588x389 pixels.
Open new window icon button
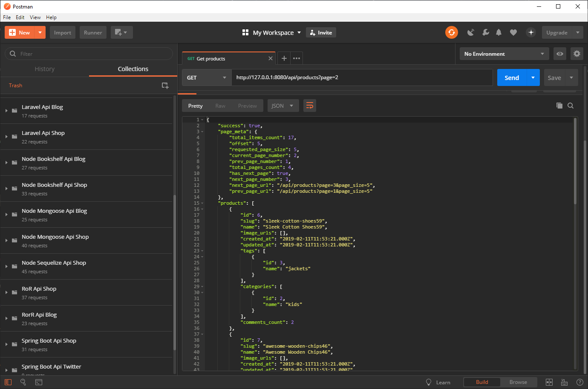point(121,32)
